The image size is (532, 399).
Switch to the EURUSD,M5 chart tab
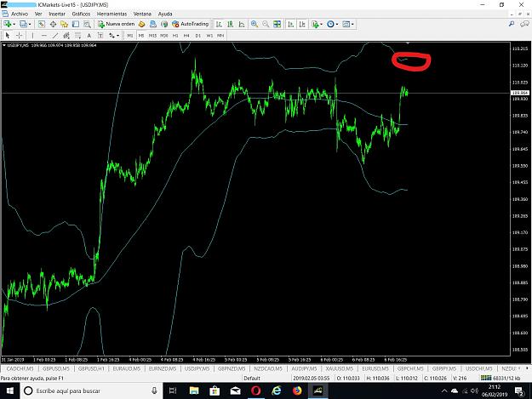click(375, 368)
